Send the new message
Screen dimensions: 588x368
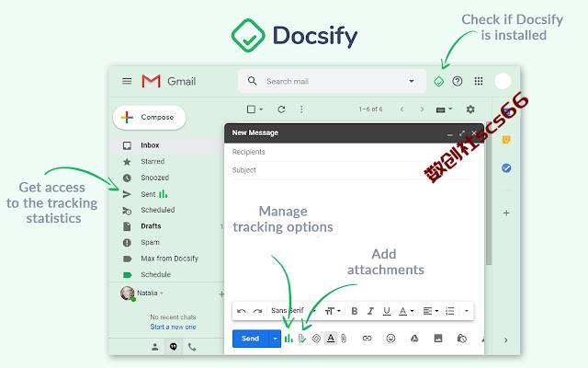(251, 339)
